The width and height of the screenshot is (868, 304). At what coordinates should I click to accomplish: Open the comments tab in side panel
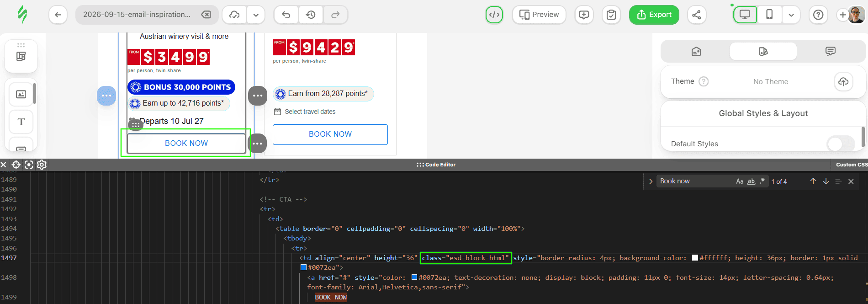831,51
